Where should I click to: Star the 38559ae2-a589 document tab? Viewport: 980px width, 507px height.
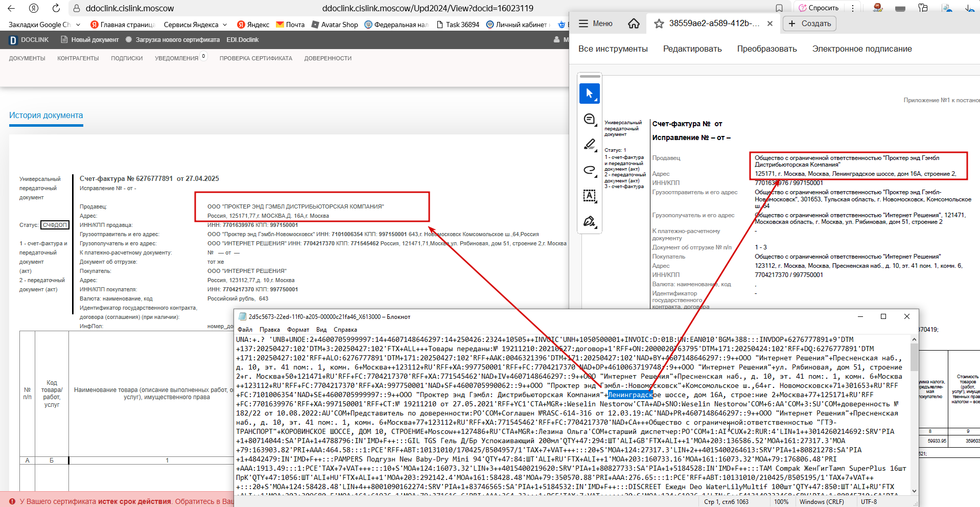[659, 24]
